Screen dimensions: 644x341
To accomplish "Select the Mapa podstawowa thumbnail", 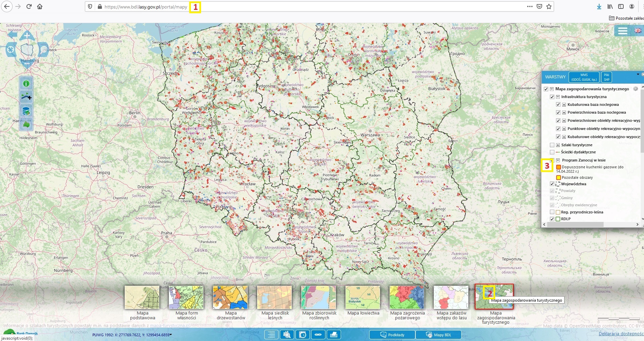I will (142, 297).
